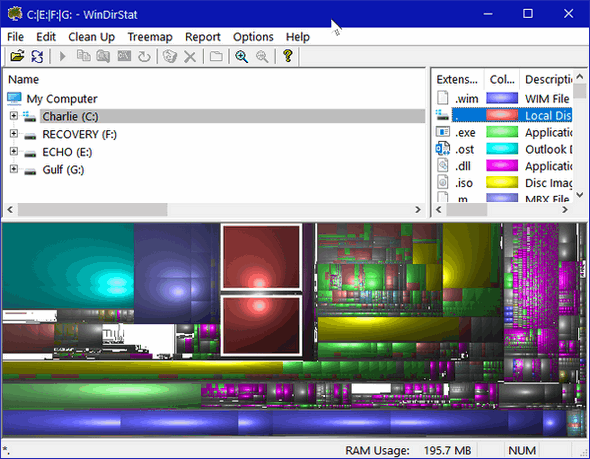
Task: Click the My Computer monitor icon
Action: click(x=14, y=99)
